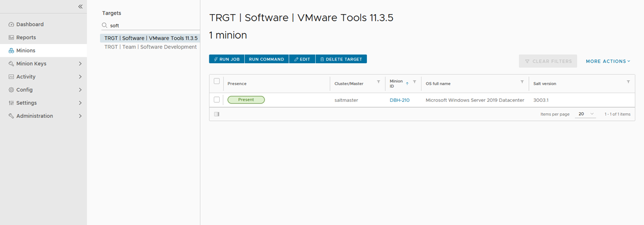Change items per page dropdown
Image resolution: width=644 pixels, height=225 pixels.
coord(586,114)
